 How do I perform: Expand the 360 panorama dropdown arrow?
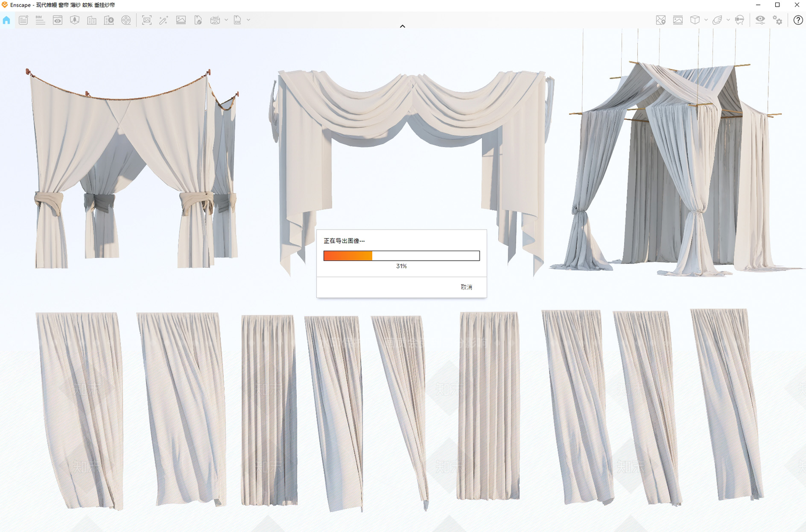tap(226, 20)
